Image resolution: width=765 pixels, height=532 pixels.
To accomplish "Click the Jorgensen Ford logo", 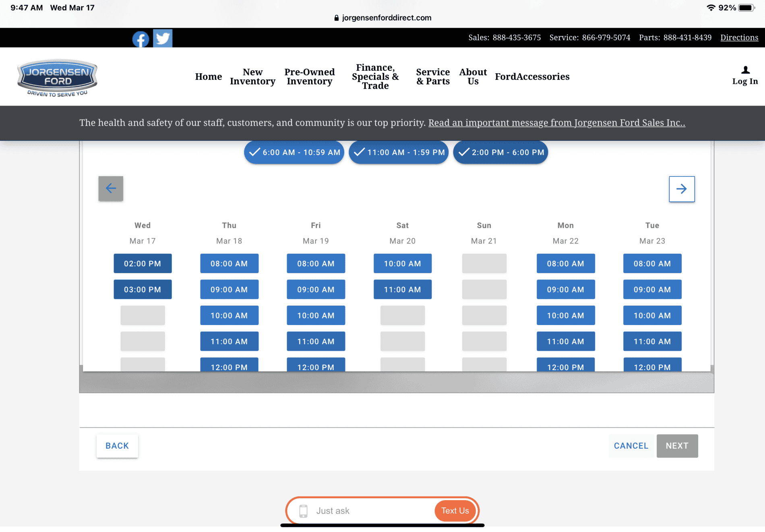I will tap(57, 78).
